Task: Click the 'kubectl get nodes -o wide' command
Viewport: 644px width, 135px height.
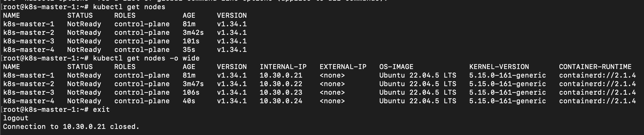Action: click(146, 58)
